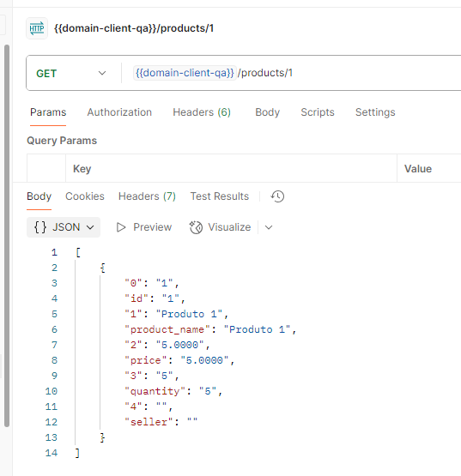This screenshot has width=461, height=476.
Task: View the response Cookies tab
Action: 85,196
